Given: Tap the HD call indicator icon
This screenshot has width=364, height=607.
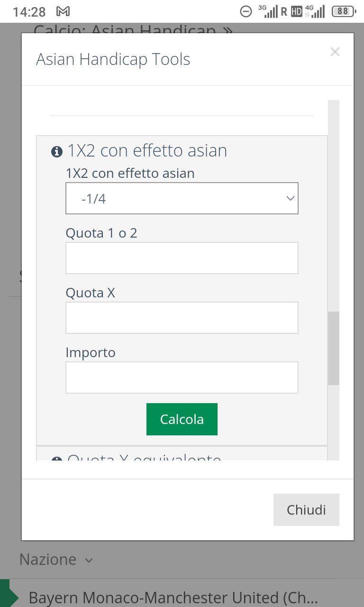Looking at the screenshot, I should point(297,12).
